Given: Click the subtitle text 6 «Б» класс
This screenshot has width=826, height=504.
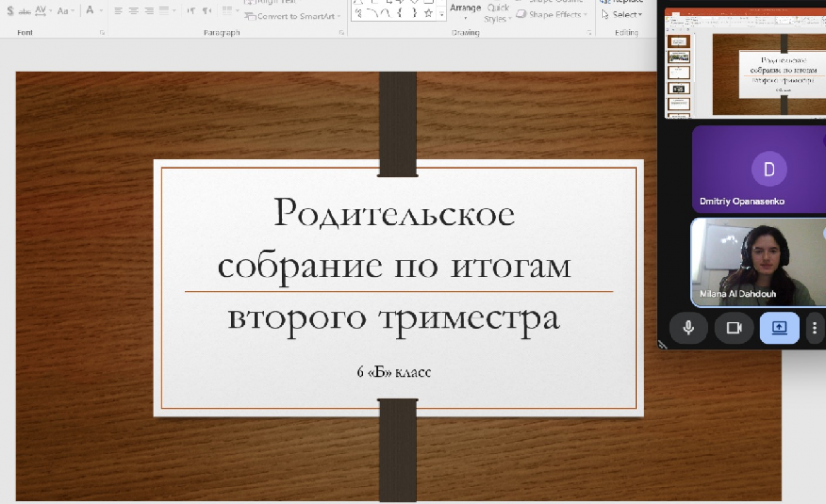Looking at the screenshot, I should pyautogui.click(x=394, y=372).
